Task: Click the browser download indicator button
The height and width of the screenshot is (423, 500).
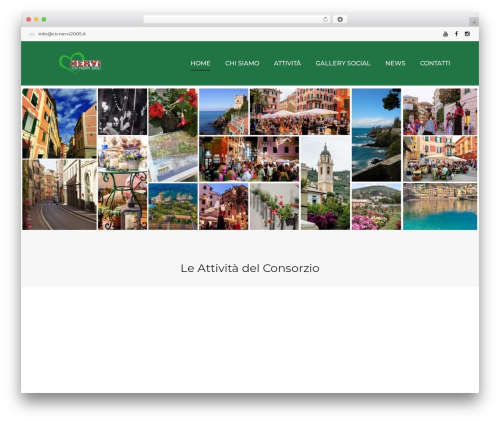Action: click(340, 19)
